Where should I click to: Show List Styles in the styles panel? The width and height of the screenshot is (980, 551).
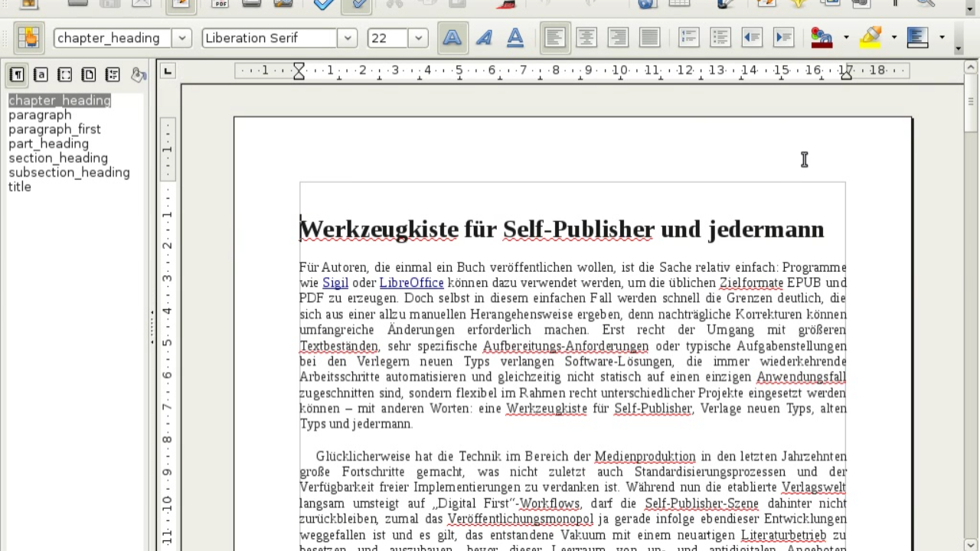point(113,74)
